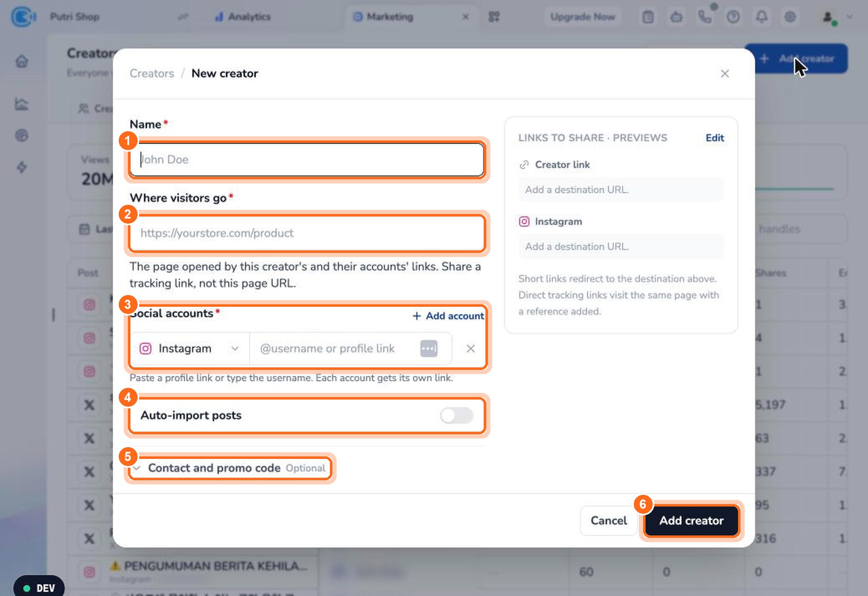Click Edit in Links to share panel
Screen dimensions: 868x596
tap(715, 138)
